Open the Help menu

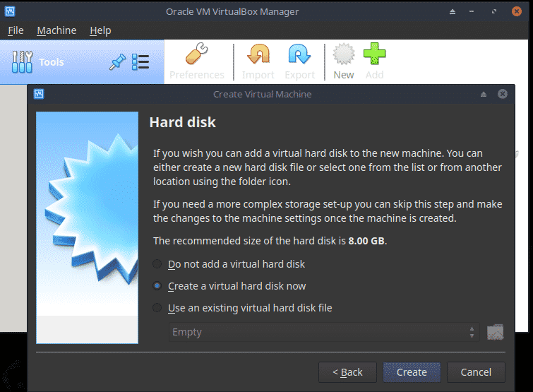tap(100, 30)
